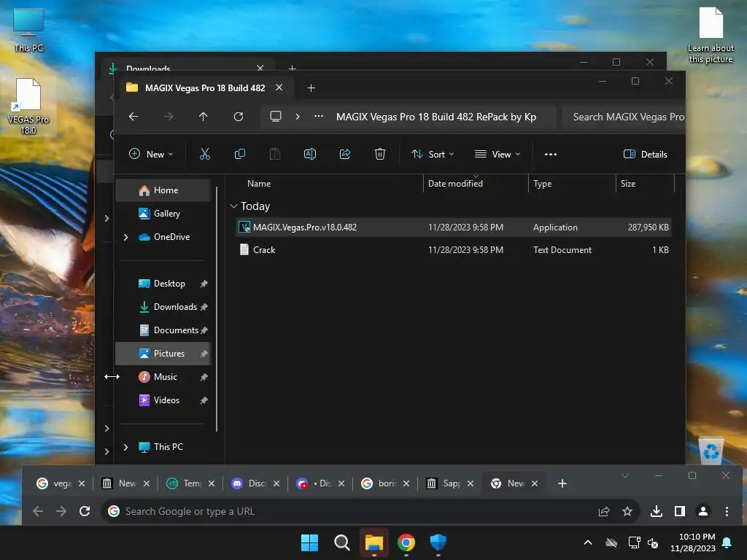This screenshot has width=747, height=560.
Task: Refresh the Explorer folder view
Action: (x=239, y=117)
